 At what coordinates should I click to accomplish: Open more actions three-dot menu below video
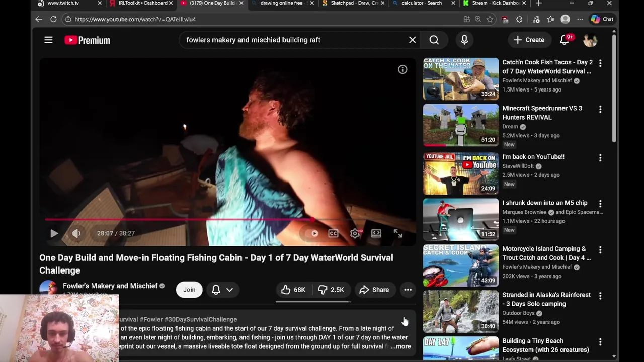pos(408,290)
